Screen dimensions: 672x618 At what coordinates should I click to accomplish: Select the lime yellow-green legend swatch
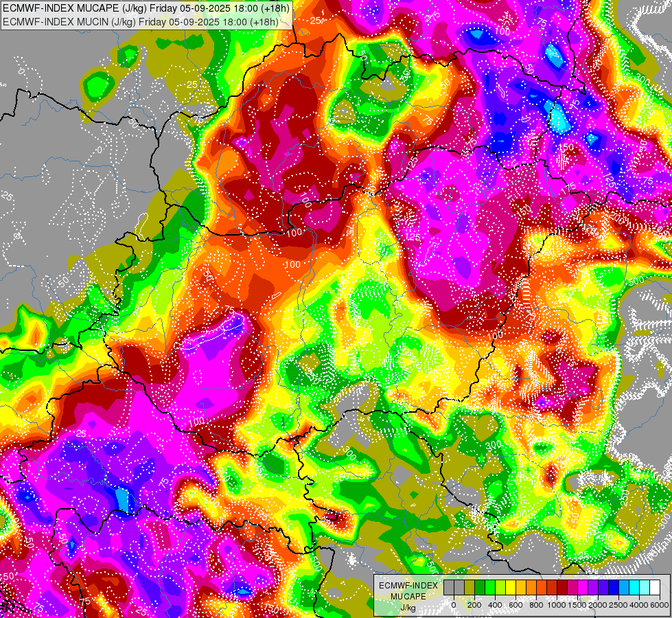coord(500,587)
